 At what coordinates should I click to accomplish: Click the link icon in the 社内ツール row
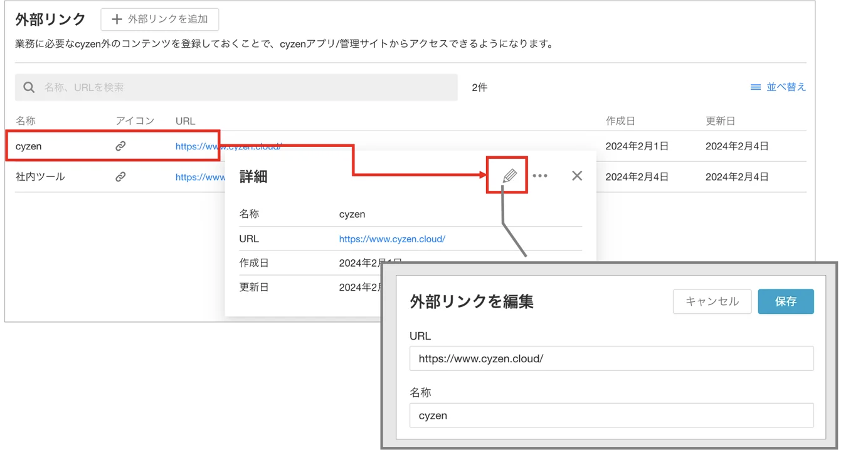120,177
